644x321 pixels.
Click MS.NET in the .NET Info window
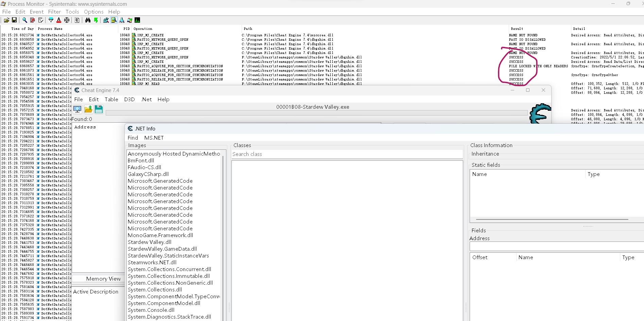[x=154, y=138]
